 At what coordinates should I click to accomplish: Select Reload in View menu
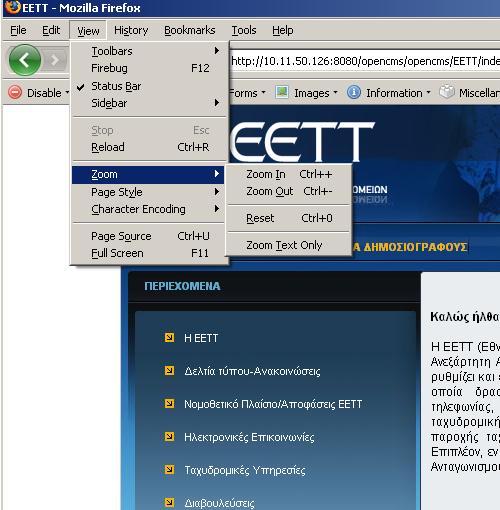[149, 147]
